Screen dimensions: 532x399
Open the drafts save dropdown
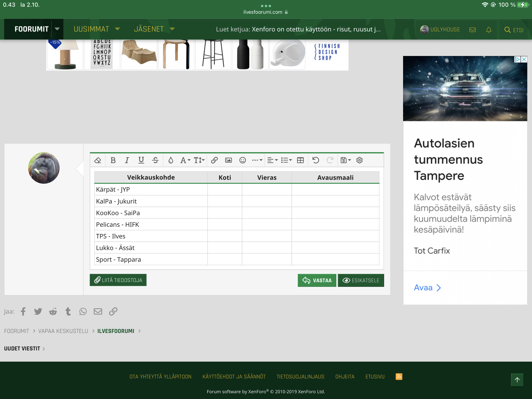[346, 160]
